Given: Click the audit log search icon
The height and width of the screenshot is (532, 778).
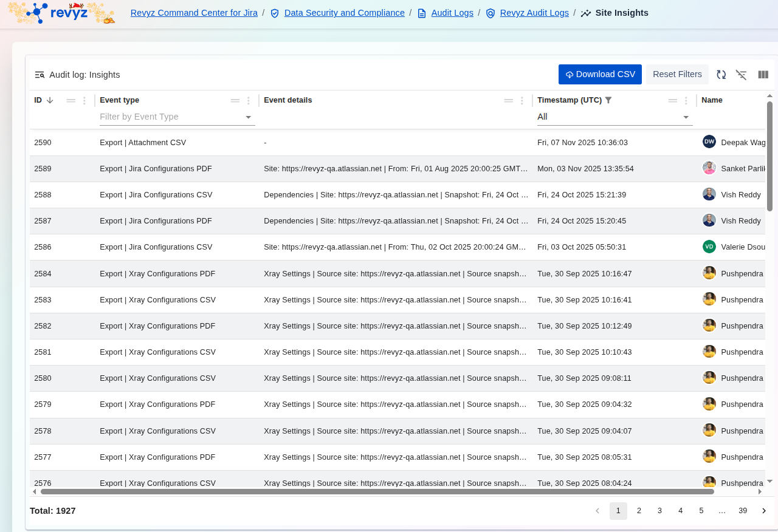Looking at the screenshot, I should (40, 75).
